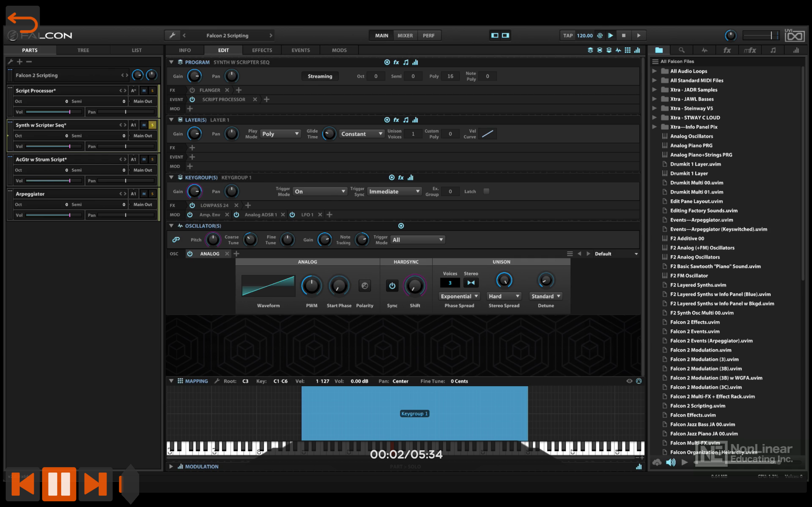
Task: Toggle power of the FLANGER effect
Action: point(192,90)
